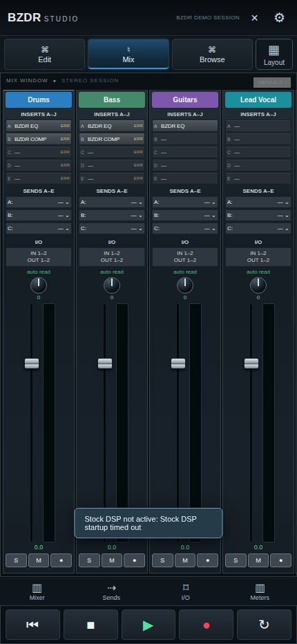Record-arm the Drums track
This screenshot has height=644, width=297.
(61, 560)
